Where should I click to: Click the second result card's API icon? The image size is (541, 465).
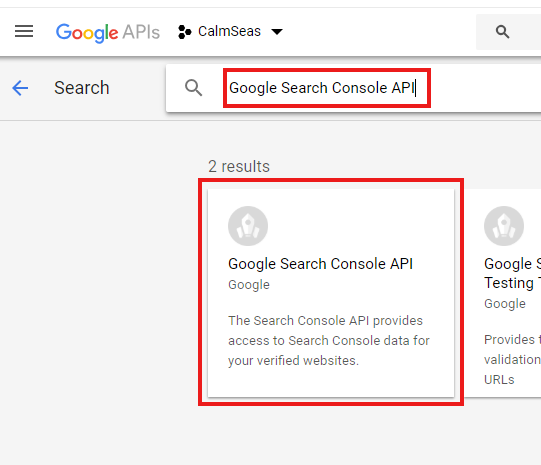pyautogui.click(x=504, y=226)
